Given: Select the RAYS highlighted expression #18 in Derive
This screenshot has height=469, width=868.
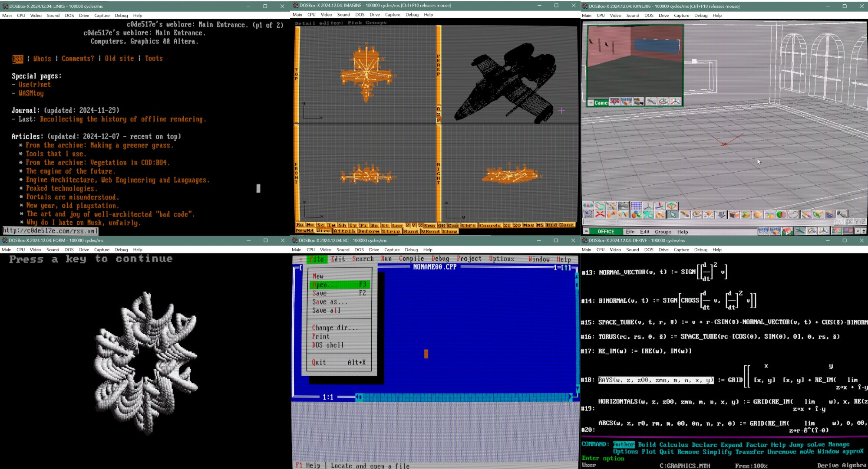Looking at the screenshot, I should [x=656, y=380].
